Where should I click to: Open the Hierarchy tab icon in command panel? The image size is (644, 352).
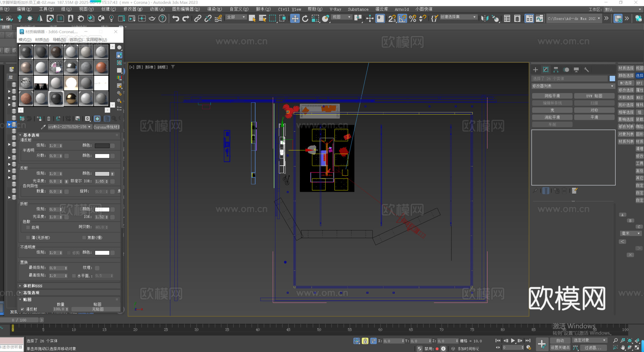(x=556, y=70)
